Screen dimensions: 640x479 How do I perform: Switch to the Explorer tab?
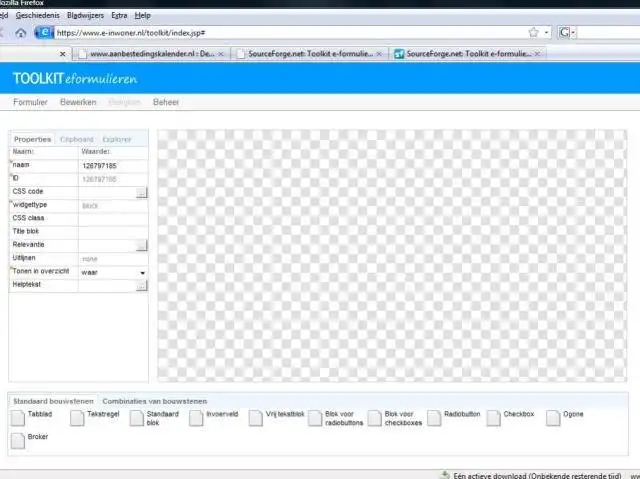(117, 139)
